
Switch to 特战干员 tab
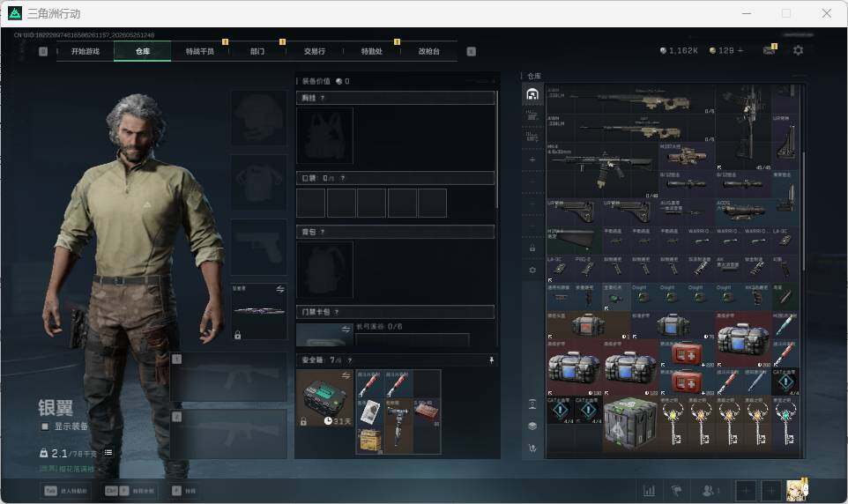200,51
